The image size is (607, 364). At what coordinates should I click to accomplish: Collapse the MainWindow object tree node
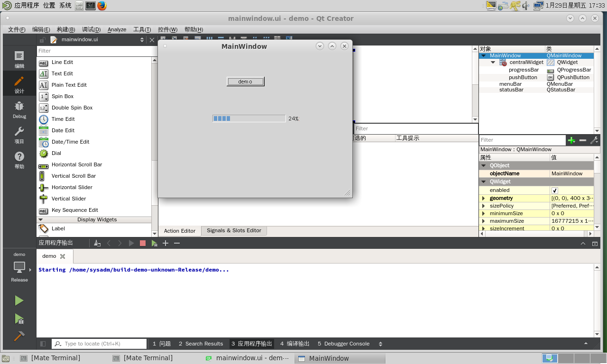(x=484, y=55)
